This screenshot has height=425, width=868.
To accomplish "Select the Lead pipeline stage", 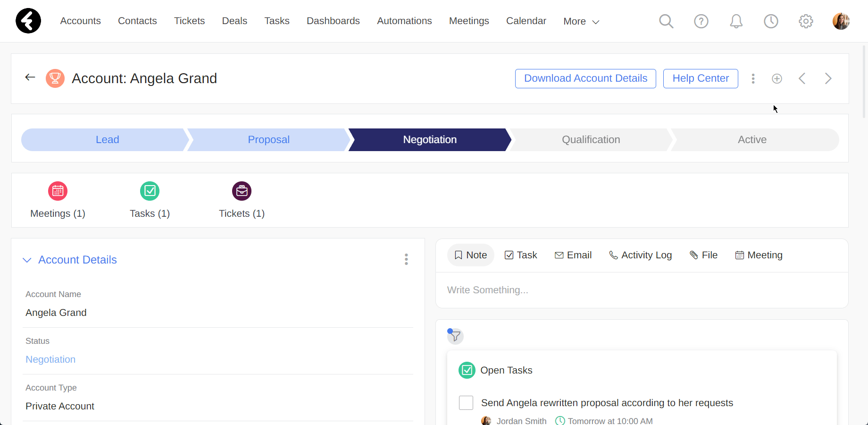I will 105,140.
